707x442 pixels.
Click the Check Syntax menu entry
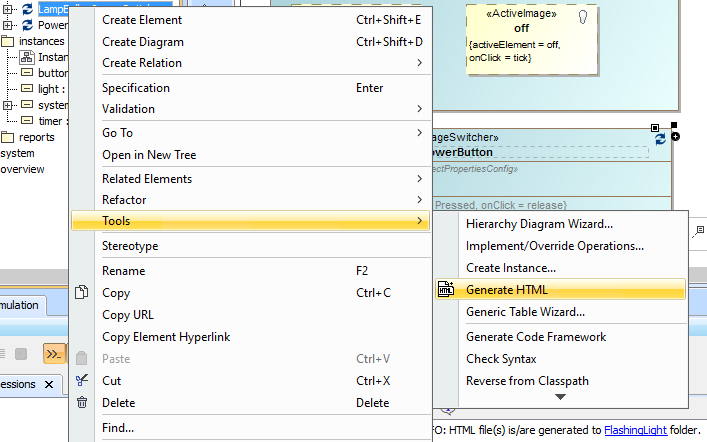501,359
